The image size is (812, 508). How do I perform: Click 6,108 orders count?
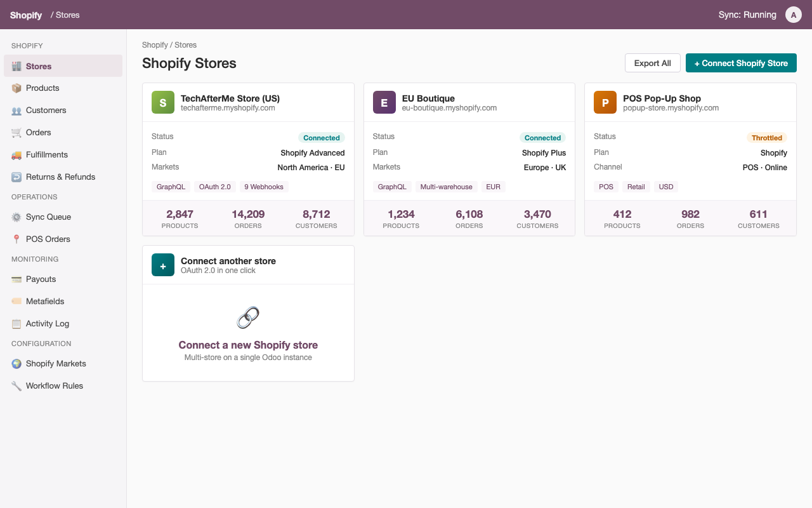[x=469, y=214]
